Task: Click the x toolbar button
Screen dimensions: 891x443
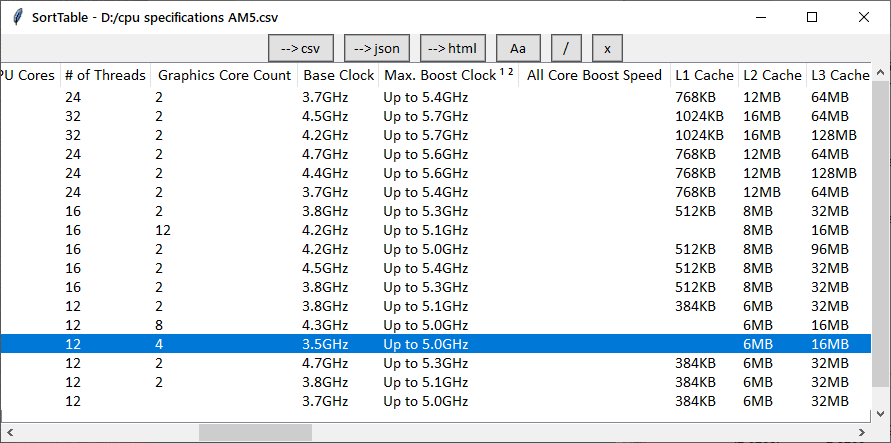Action: click(607, 48)
